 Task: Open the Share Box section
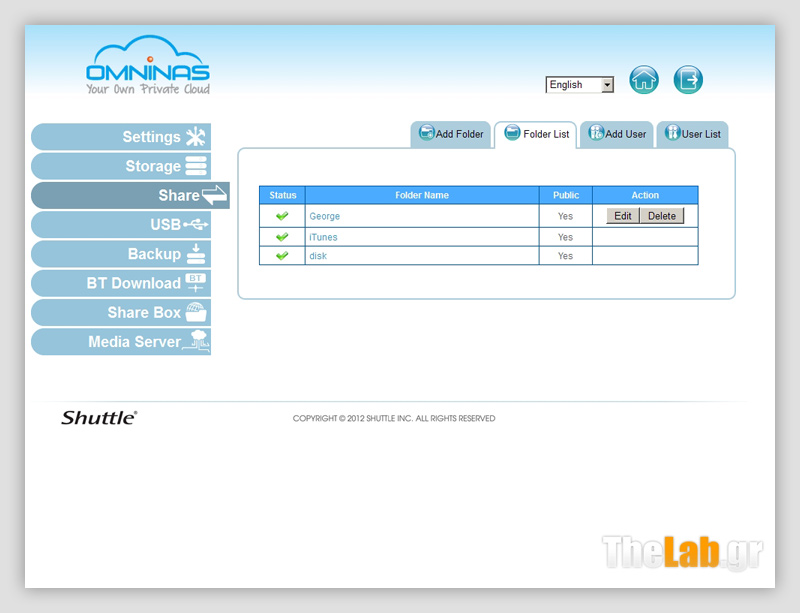click(x=121, y=312)
